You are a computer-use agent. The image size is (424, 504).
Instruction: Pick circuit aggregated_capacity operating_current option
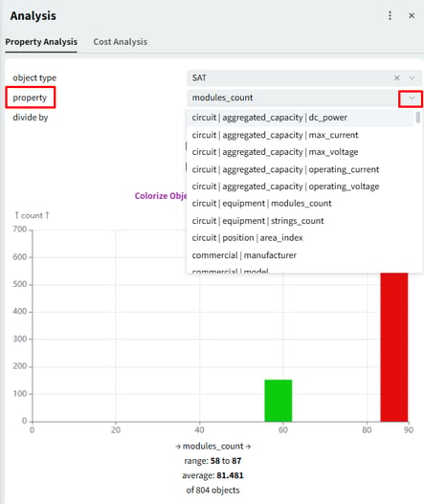click(x=300, y=169)
